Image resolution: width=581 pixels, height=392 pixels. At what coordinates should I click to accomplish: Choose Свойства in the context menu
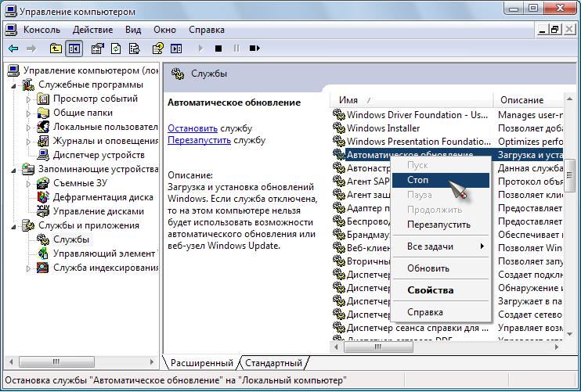[441, 290]
